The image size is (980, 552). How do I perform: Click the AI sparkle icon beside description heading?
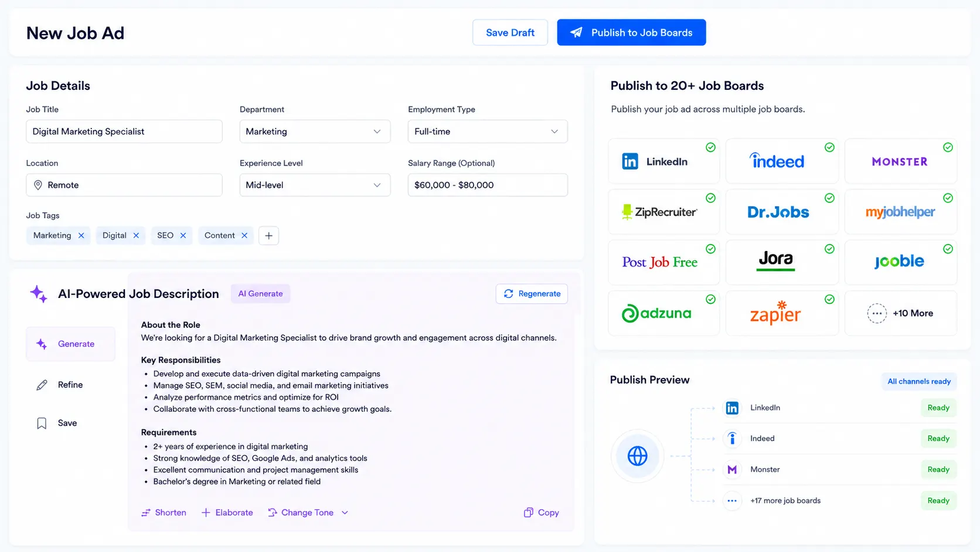tap(39, 294)
